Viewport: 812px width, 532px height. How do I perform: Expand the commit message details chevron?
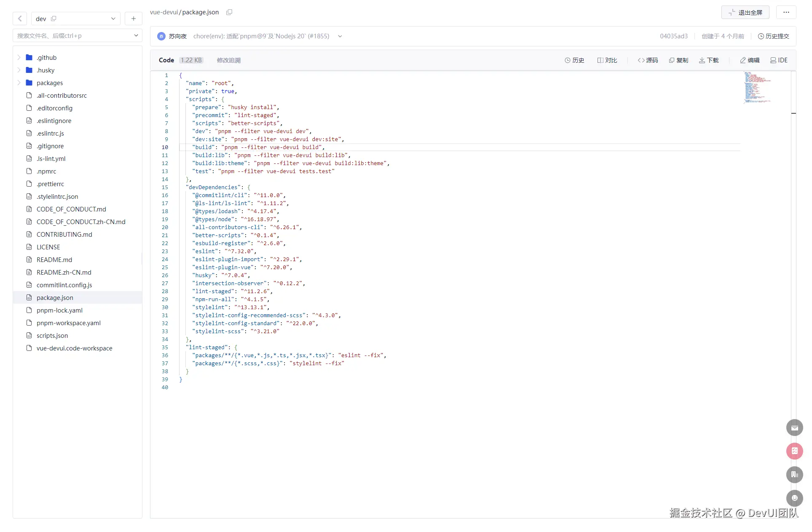click(x=340, y=36)
